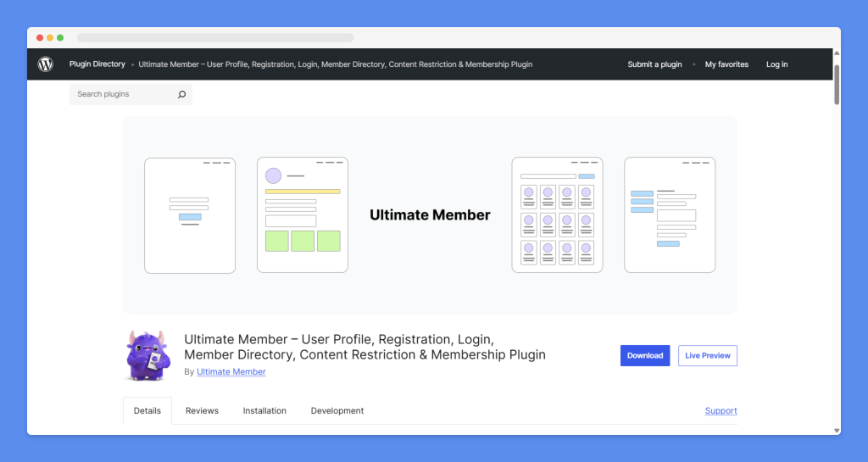Switch to the Development tab
The image size is (868, 462).
tap(337, 410)
